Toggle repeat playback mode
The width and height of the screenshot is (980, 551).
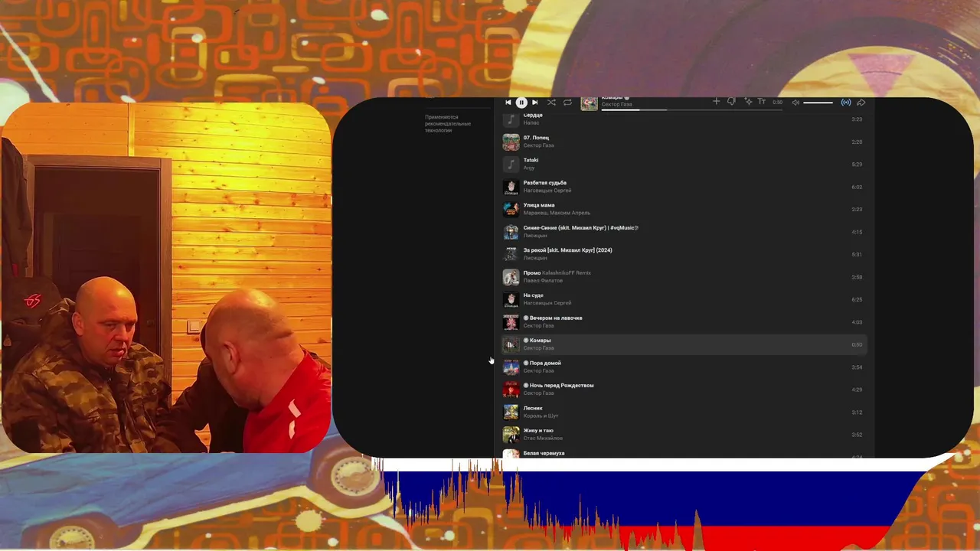tap(567, 103)
